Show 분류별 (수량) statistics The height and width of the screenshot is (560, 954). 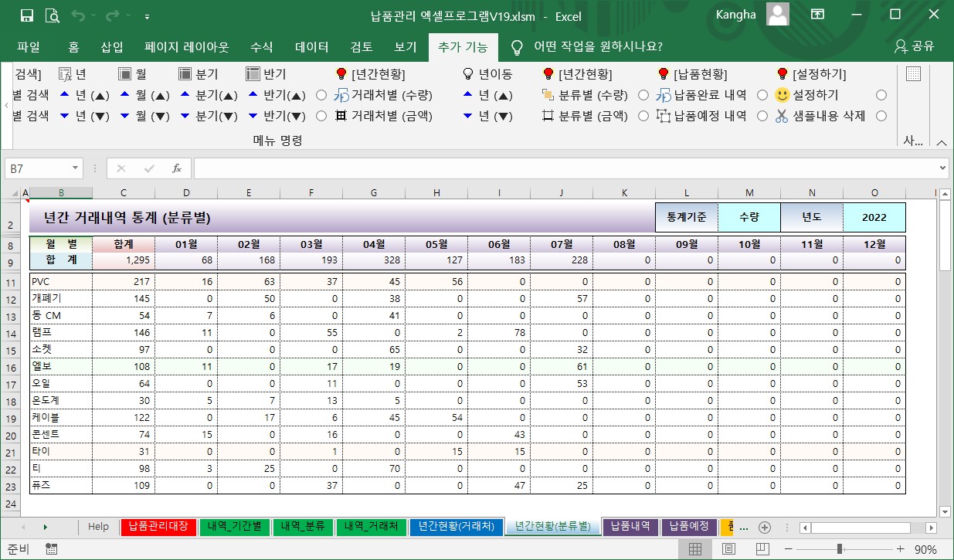(585, 96)
